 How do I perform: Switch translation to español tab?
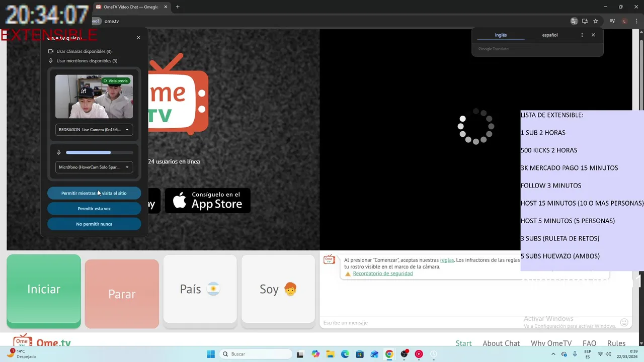pyautogui.click(x=549, y=35)
